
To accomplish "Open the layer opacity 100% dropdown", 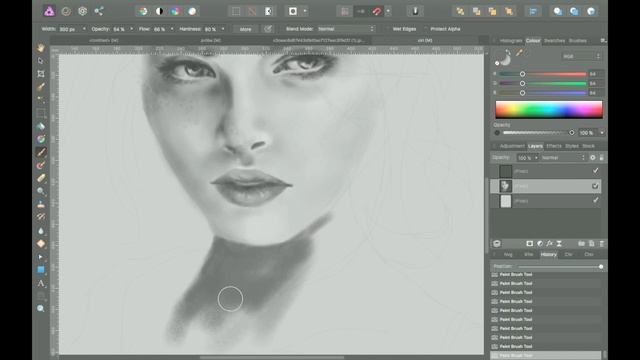I will pos(528,158).
